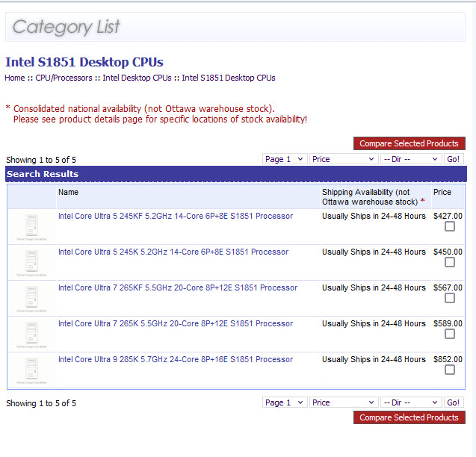Click top 'Showing 1 to 5 of 5' text
Viewport: 476px width, 457px height.
(x=41, y=160)
